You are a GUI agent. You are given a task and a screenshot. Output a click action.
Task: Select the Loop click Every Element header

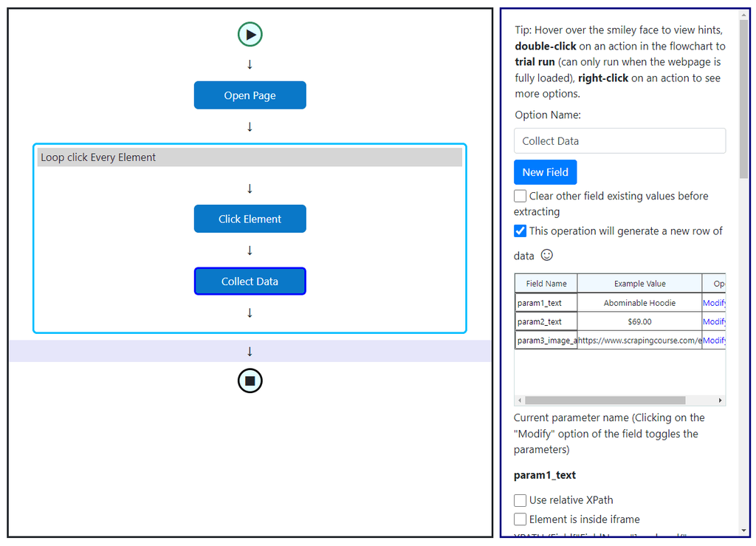[250, 157]
